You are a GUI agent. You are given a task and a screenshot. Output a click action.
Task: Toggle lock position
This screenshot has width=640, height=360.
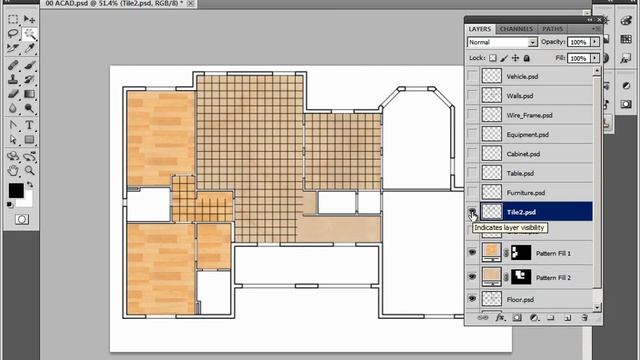[516, 58]
